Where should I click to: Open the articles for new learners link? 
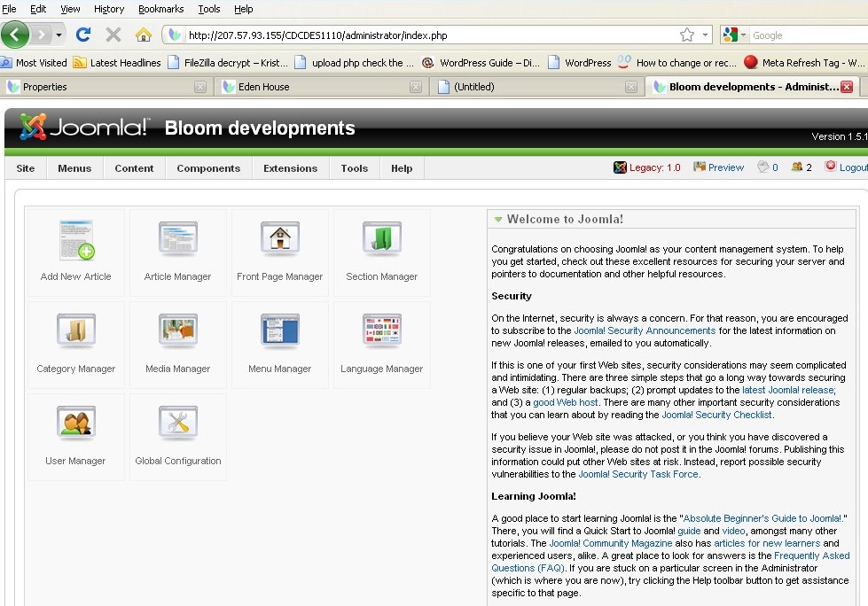point(767,543)
